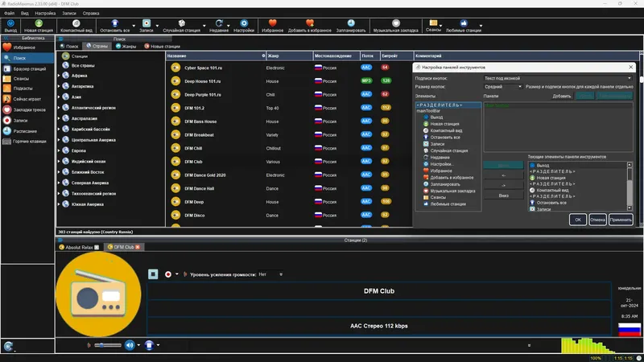
Task: Click the Вниз button in the dialog
Action: 504,195
